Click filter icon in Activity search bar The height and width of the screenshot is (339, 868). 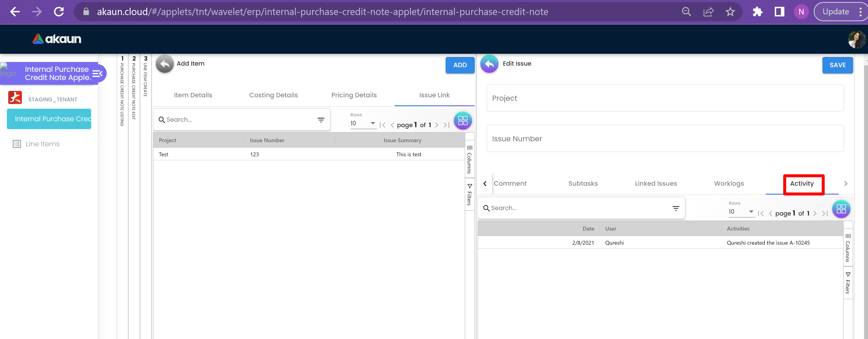point(676,208)
